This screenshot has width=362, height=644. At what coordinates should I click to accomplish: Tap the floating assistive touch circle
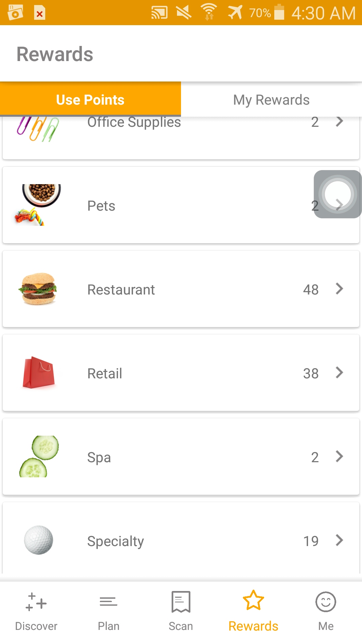coord(338,194)
